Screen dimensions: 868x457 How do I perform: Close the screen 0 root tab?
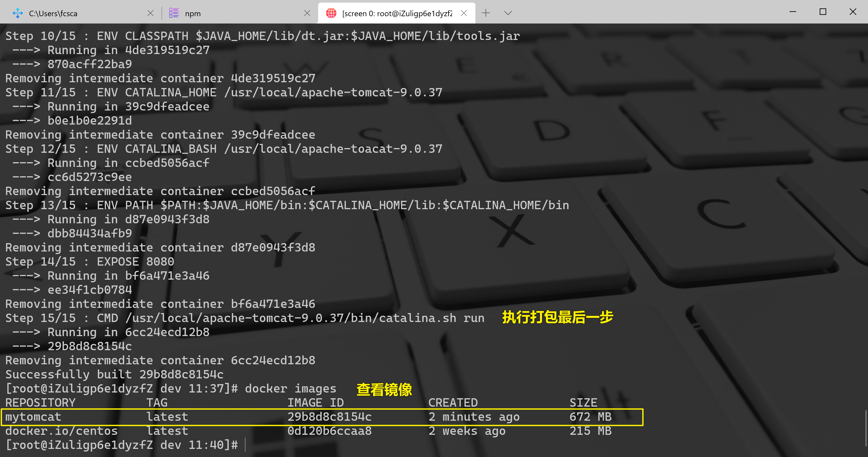(464, 13)
